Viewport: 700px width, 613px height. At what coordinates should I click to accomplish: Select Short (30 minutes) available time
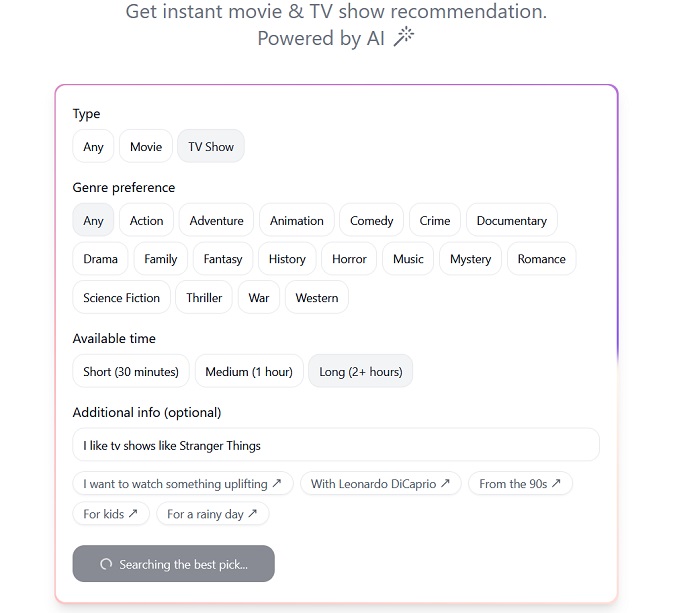[131, 371]
